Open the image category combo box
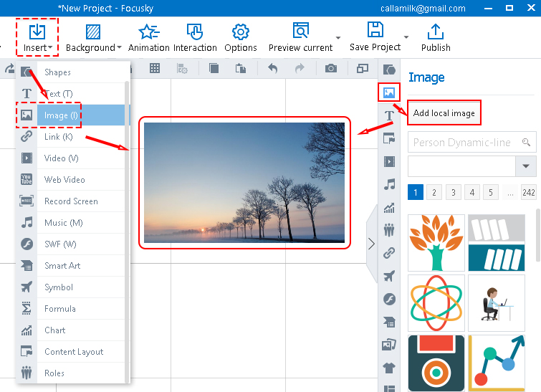This screenshot has height=392, width=541. 472,166
